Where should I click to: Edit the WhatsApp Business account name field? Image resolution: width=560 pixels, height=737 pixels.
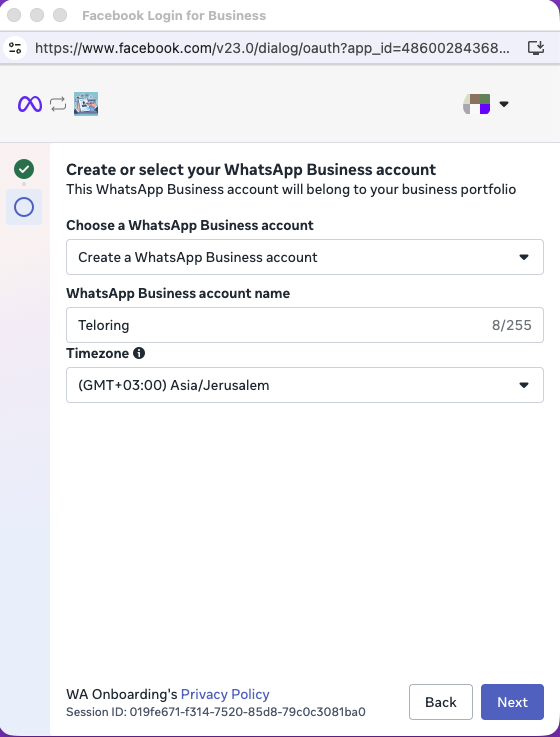click(305, 325)
